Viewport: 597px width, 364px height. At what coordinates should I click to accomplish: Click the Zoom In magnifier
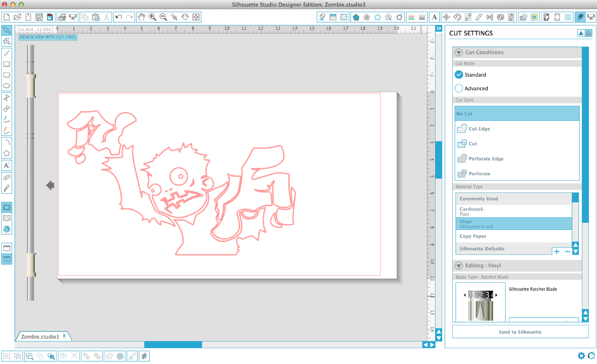click(152, 17)
